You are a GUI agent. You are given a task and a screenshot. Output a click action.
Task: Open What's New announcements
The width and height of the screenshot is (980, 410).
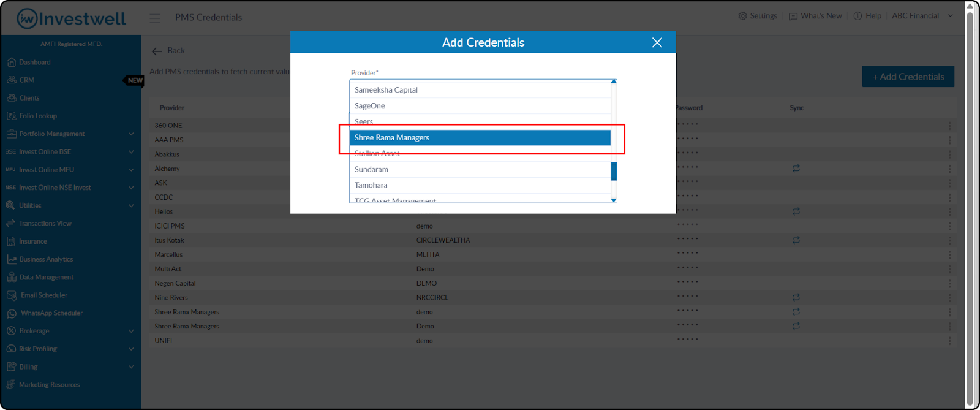[x=815, y=16]
